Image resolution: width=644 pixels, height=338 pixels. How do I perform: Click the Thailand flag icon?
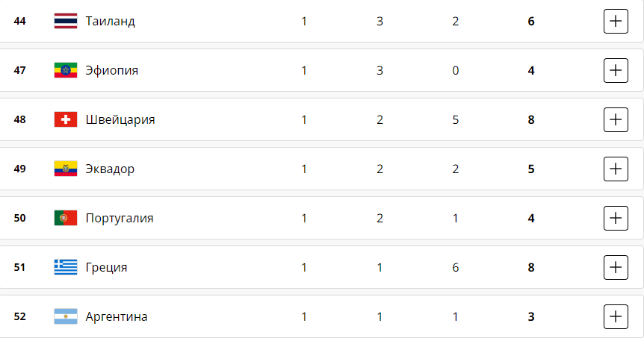coord(66,22)
